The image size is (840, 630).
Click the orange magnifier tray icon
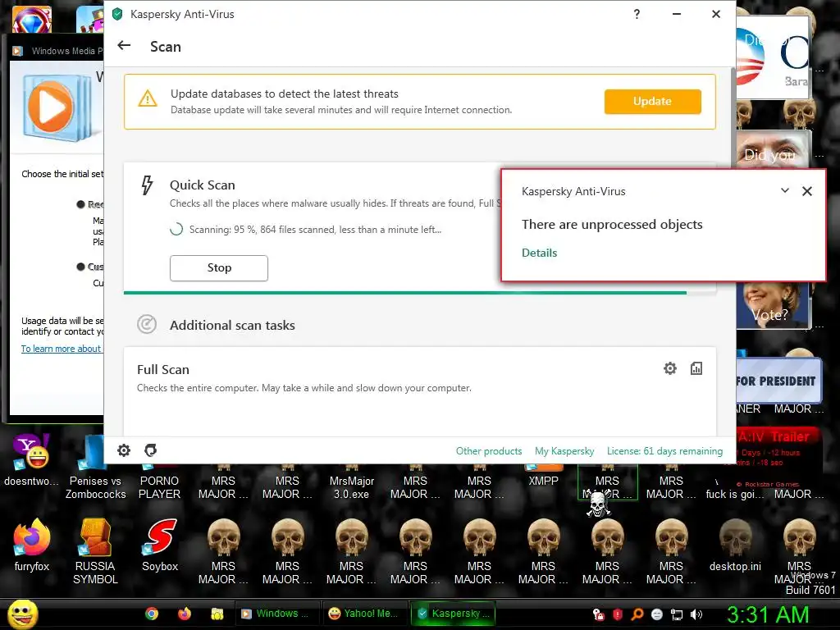tap(637, 614)
